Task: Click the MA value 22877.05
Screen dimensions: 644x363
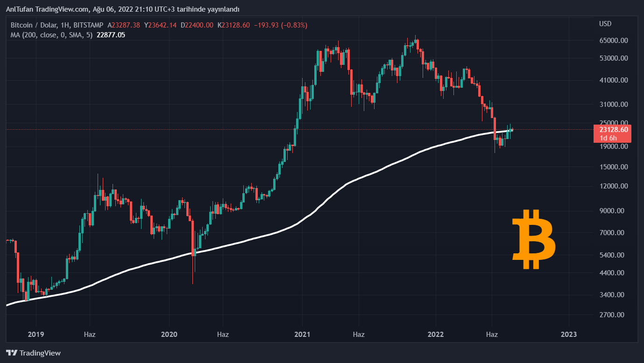Action: point(111,35)
